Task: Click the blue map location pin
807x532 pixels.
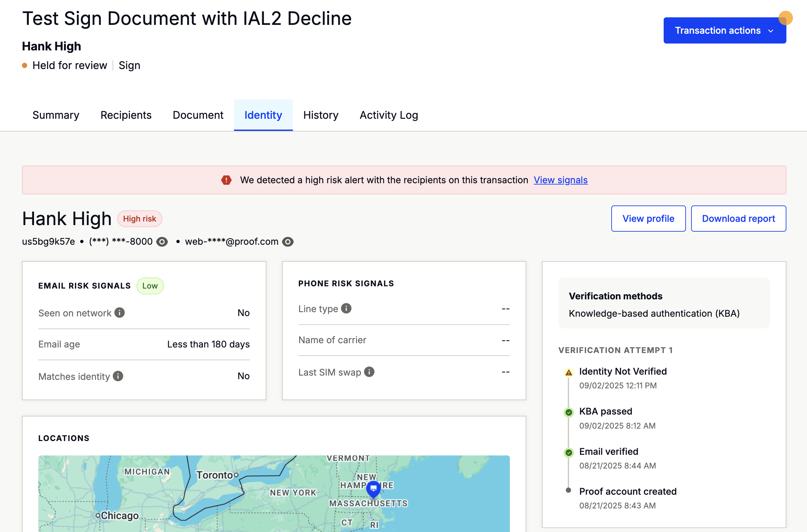Action: (374, 489)
